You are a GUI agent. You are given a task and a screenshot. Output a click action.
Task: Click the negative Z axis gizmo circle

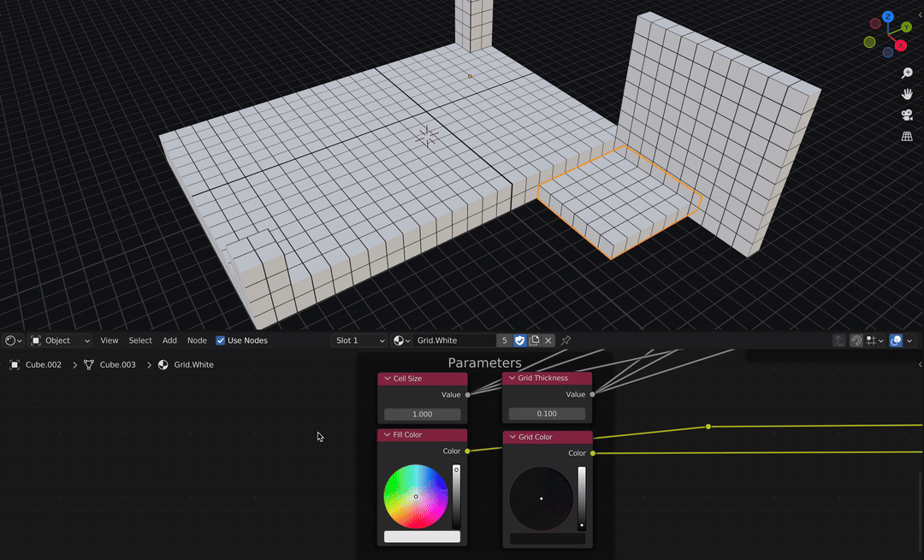coord(887,52)
